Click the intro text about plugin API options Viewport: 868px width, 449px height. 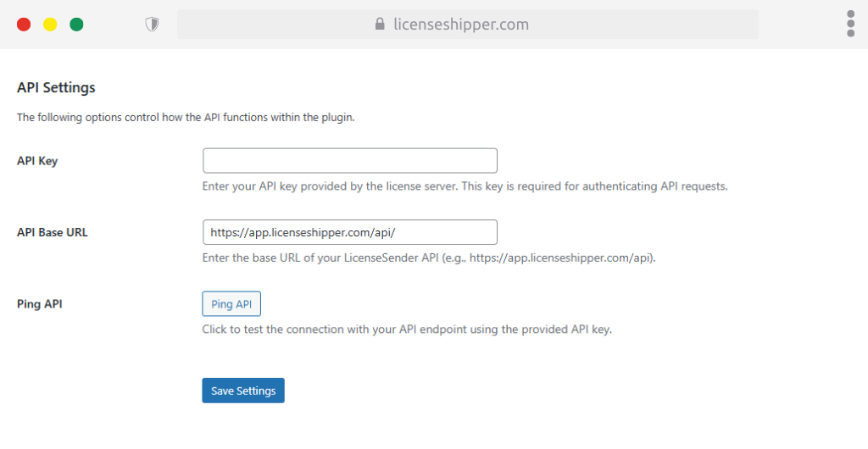click(186, 118)
